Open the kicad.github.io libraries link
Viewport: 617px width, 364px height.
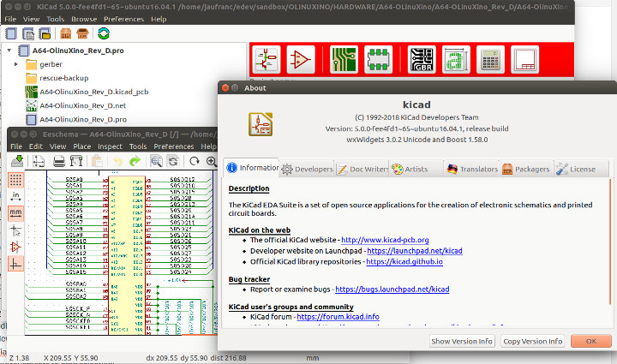pos(404,261)
